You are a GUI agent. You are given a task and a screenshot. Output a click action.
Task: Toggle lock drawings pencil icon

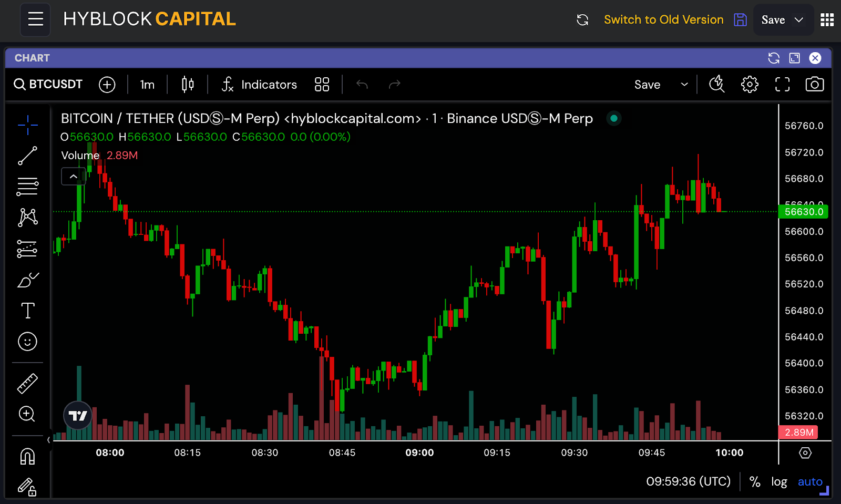pos(27,487)
